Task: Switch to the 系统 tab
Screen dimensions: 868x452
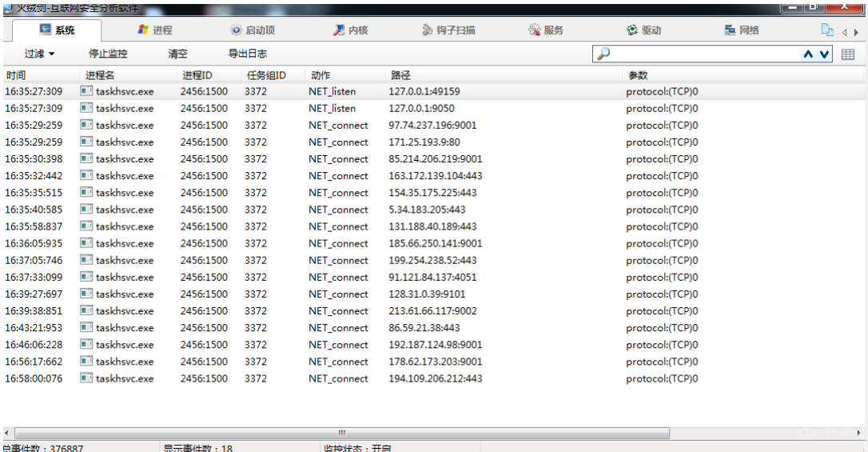Action: click(x=57, y=30)
